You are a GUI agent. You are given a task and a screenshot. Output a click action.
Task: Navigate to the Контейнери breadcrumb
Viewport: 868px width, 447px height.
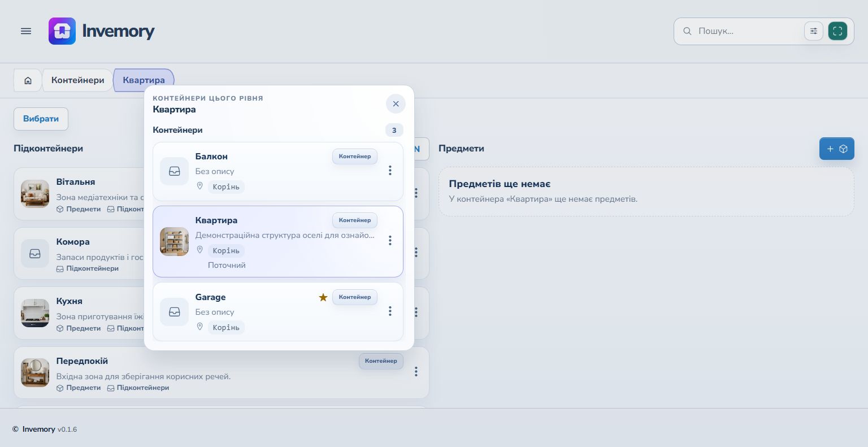point(78,80)
